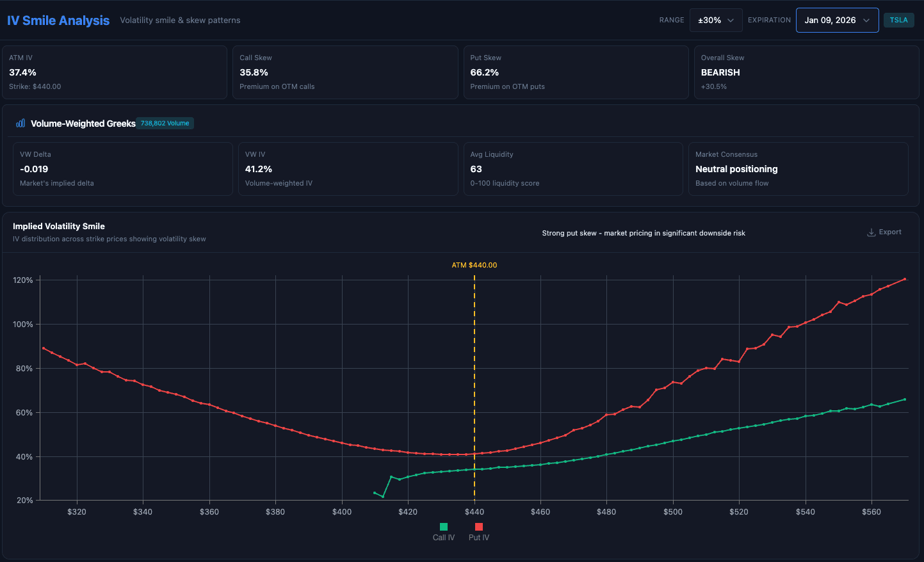Click the TSLA ticker badge
This screenshot has height=562, width=924.
pos(898,20)
